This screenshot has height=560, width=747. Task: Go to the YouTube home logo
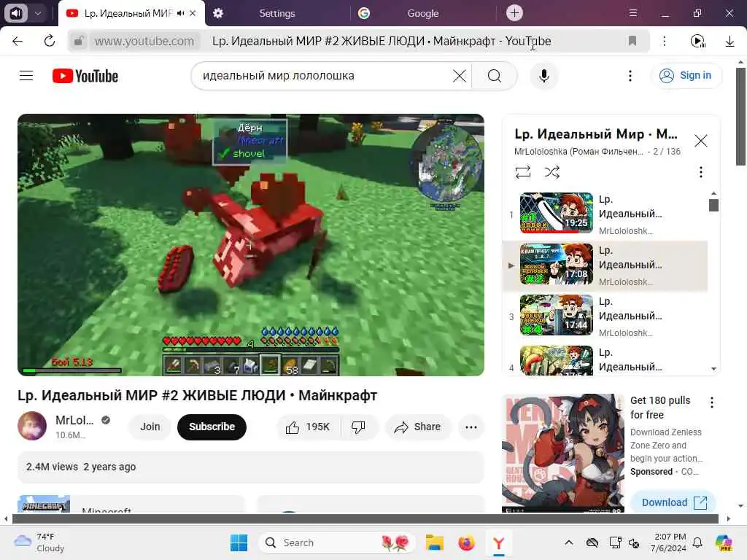pos(85,76)
